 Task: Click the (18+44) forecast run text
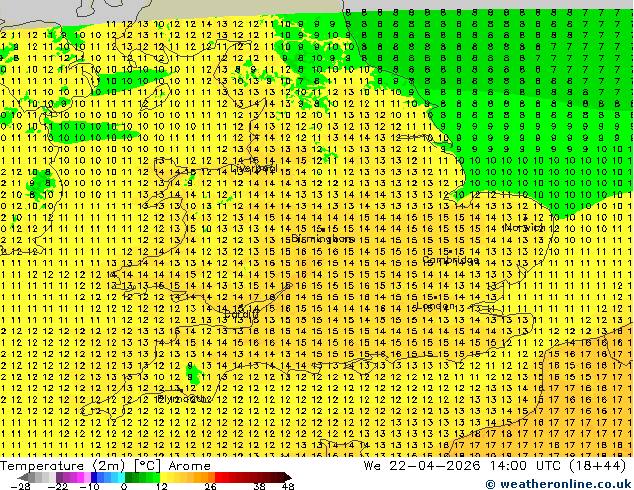tap(598, 466)
